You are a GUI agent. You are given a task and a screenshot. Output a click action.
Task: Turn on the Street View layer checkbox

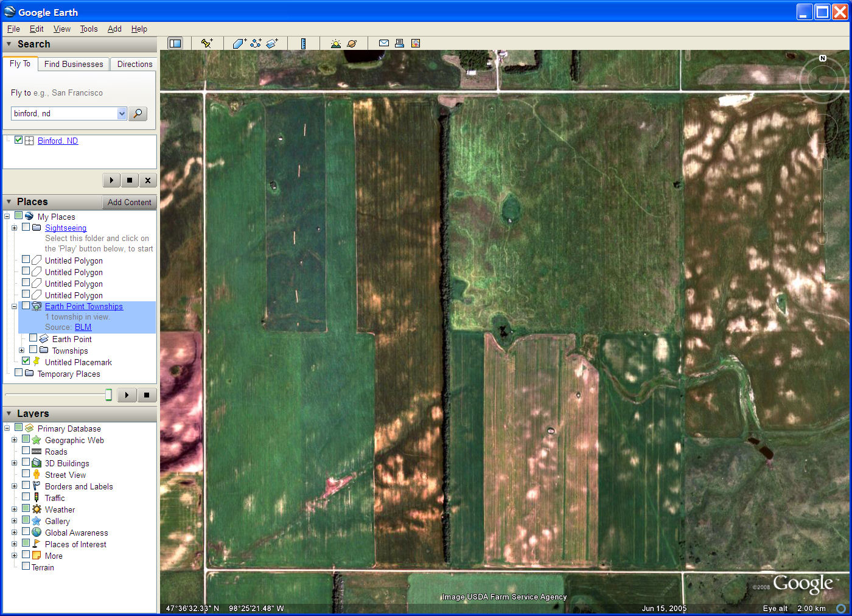pyautogui.click(x=26, y=474)
